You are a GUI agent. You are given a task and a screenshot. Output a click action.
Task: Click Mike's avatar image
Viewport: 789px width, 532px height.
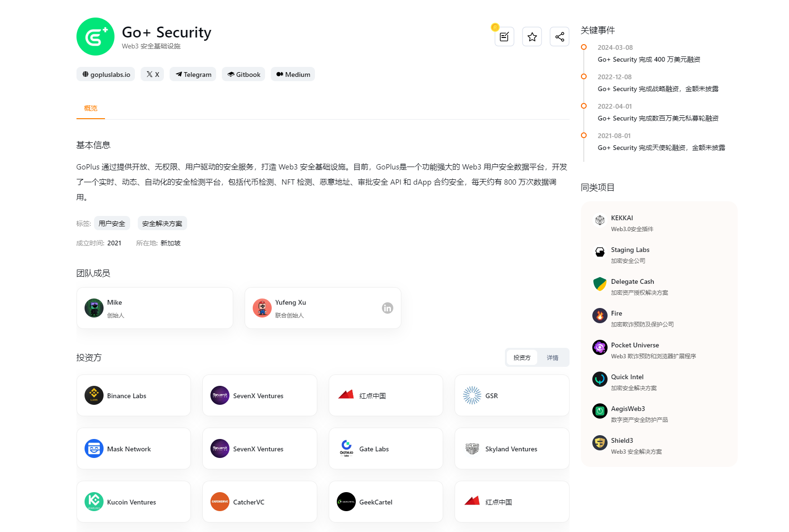pos(94,308)
